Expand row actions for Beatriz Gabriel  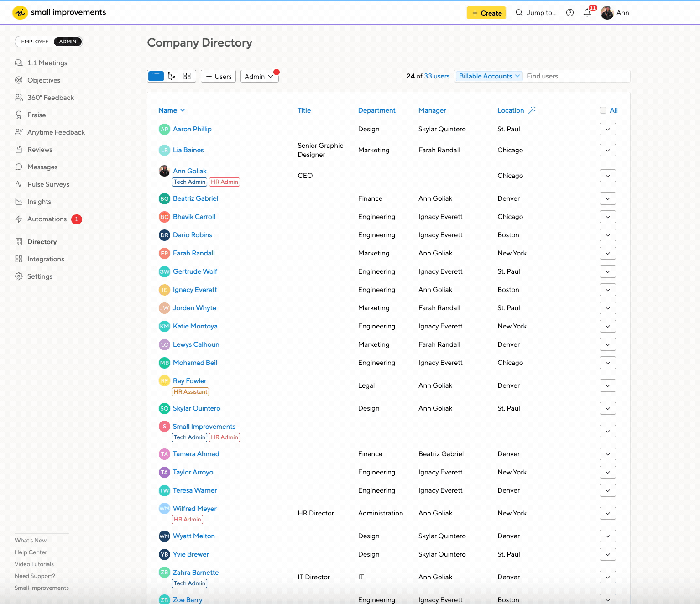608,198
